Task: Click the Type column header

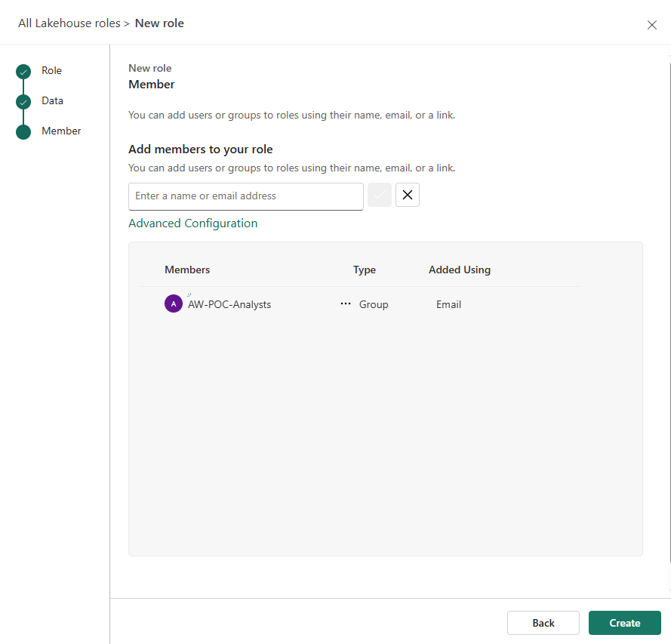Action: [x=364, y=270]
